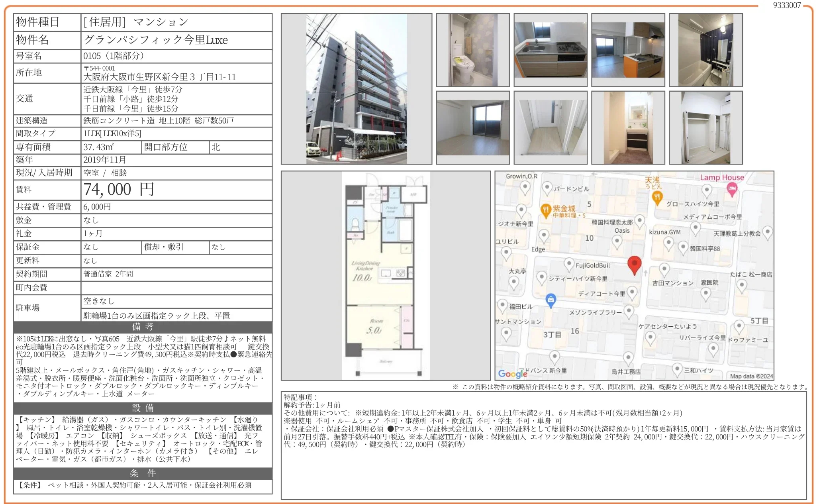The width and height of the screenshot is (819, 504).
Task: Click the 韓国料理恋太郎 map pin
Action: [640, 222]
